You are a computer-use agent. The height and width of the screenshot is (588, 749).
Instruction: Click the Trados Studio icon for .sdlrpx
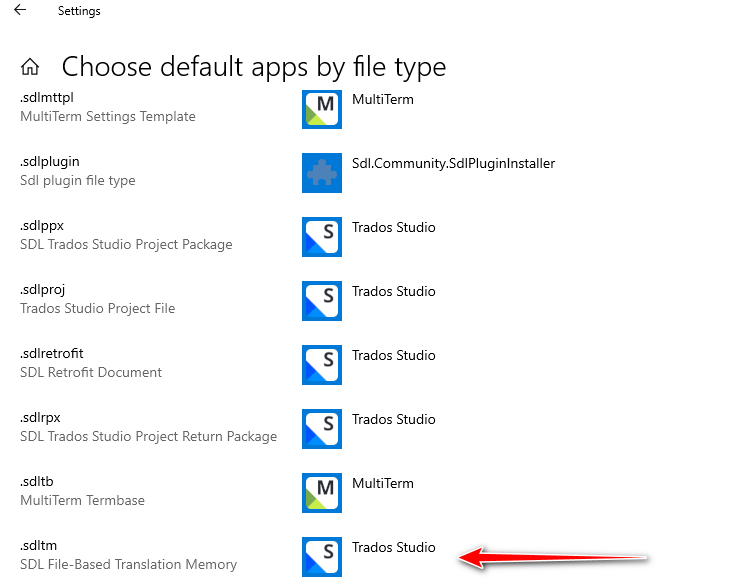[x=321, y=429]
